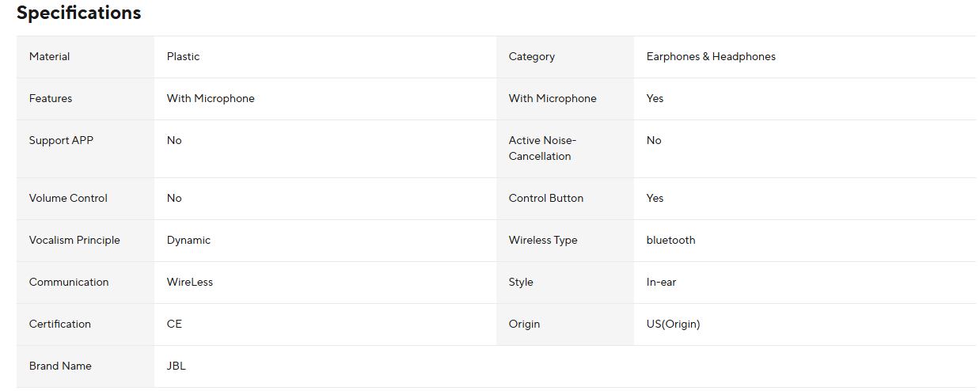
Task: Click the Dynamic value text
Action: tap(188, 241)
